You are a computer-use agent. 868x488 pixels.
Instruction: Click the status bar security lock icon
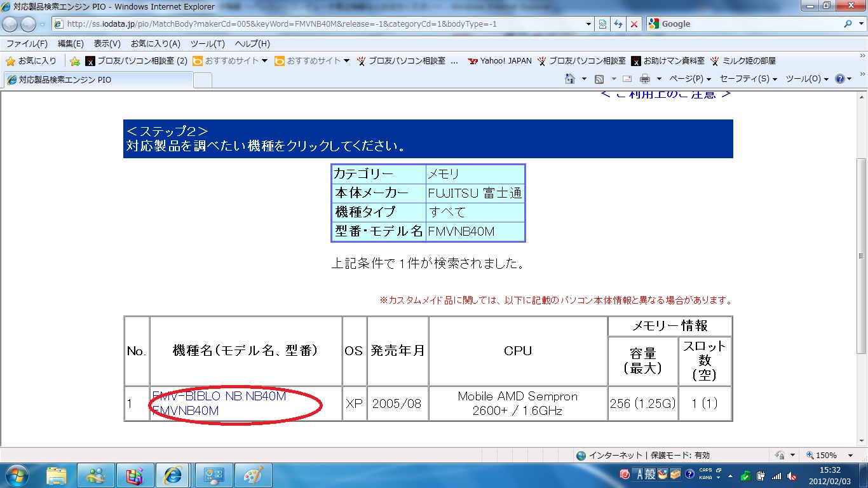coord(780,456)
